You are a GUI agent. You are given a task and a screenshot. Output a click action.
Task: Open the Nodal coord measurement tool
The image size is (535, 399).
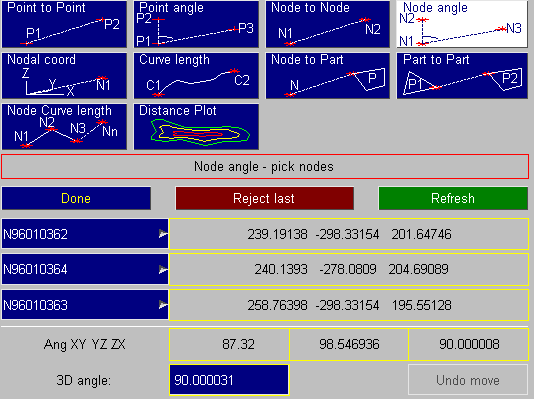pos(64,75)
